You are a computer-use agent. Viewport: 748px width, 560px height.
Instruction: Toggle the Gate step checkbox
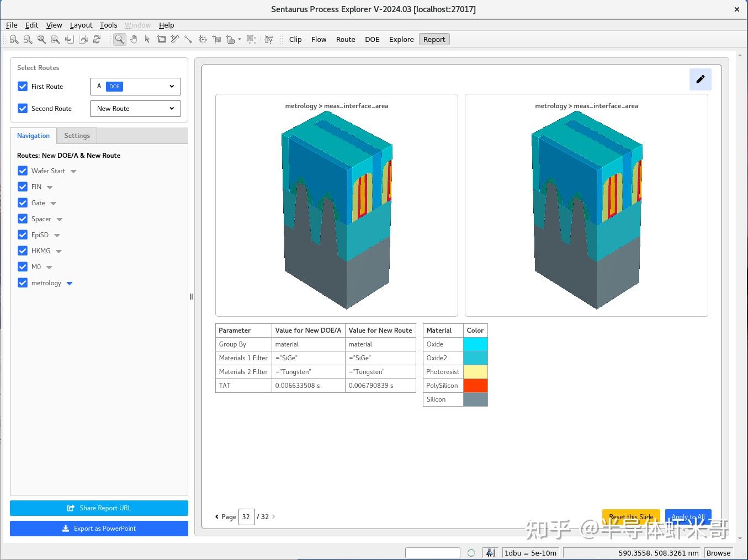pyautogui.click(x=23, y=203)
